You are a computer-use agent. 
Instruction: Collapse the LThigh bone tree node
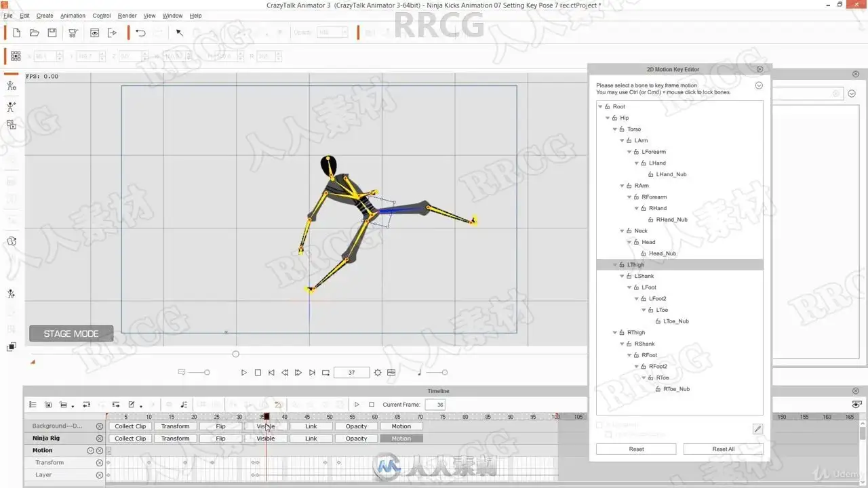coord(615,265)
